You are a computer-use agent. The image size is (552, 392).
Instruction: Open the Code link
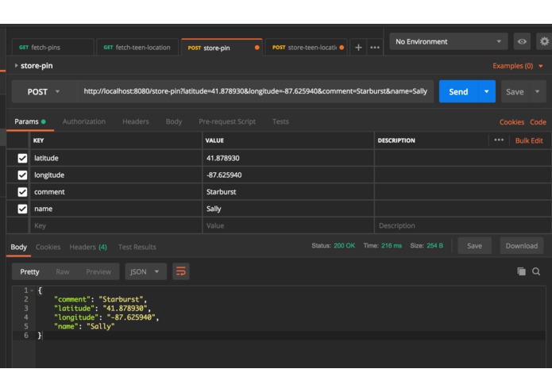pos(538,122)
